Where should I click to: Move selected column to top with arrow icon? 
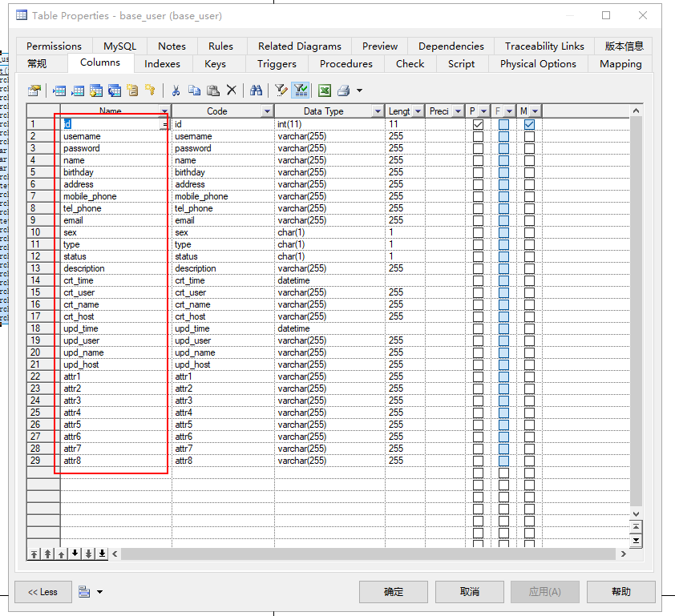[34, 553]
